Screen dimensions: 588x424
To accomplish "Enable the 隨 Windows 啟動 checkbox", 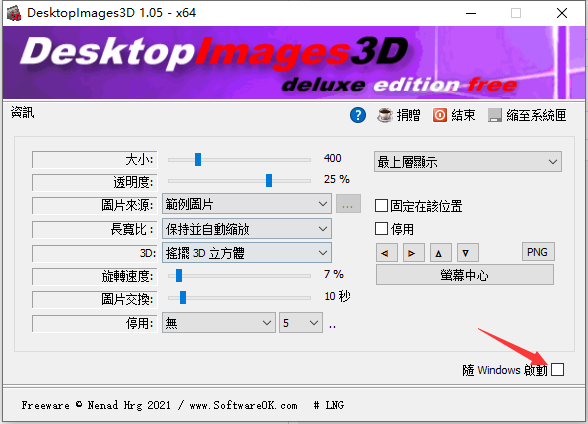I will (x=557, y=369).
